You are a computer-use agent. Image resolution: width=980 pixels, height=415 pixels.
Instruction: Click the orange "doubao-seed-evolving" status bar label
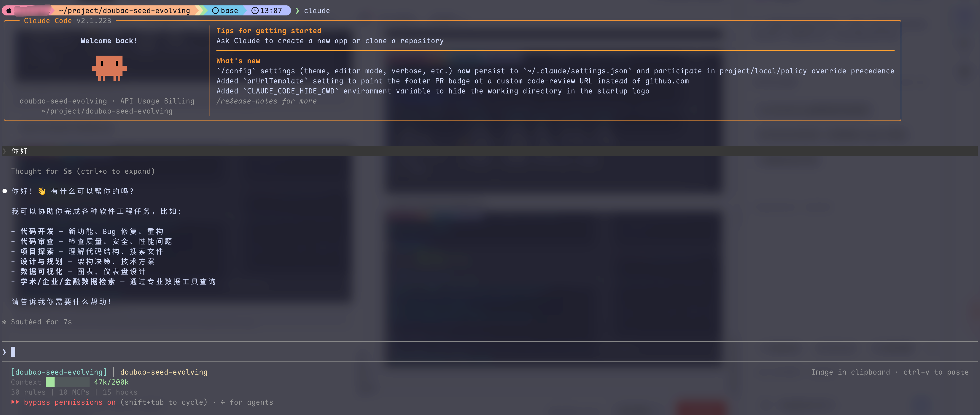click(x=164, y=372)
